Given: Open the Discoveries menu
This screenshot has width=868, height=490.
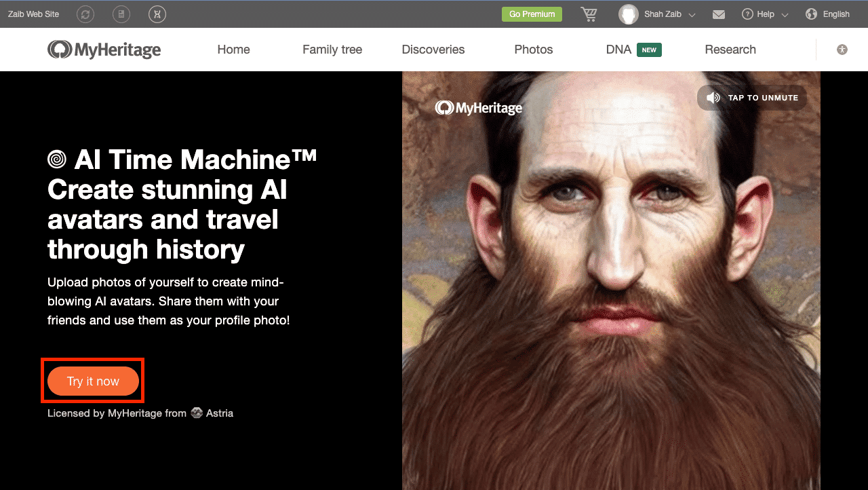Looking at the screenshot, I should tap(433, 50).
